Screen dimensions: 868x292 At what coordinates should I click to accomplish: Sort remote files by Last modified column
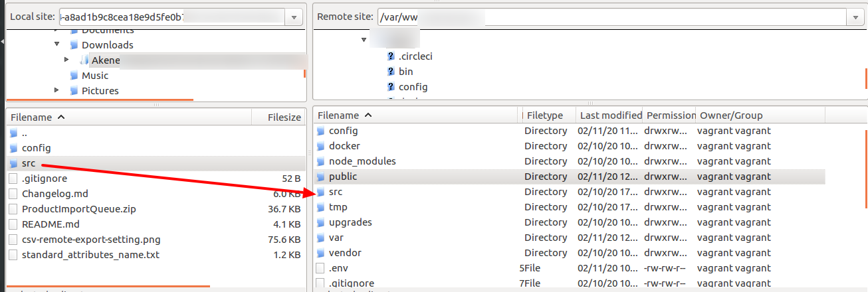tap(610, 115)
